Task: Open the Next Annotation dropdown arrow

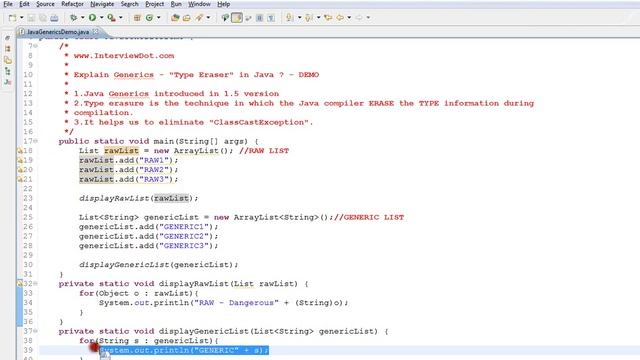Action: point(299,18)
